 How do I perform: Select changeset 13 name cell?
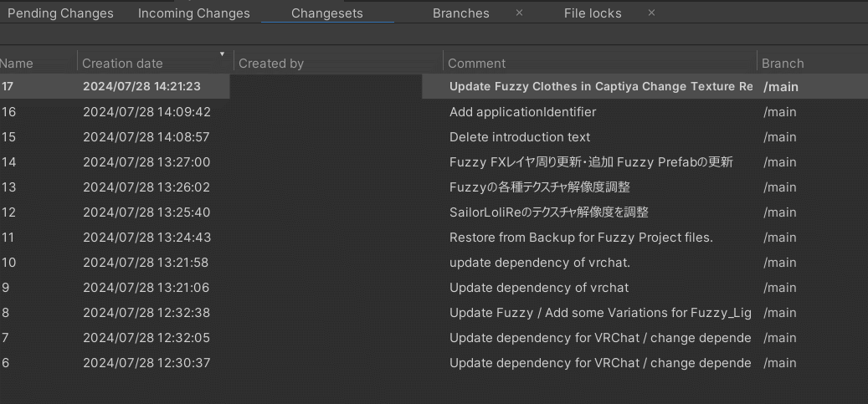8,187
